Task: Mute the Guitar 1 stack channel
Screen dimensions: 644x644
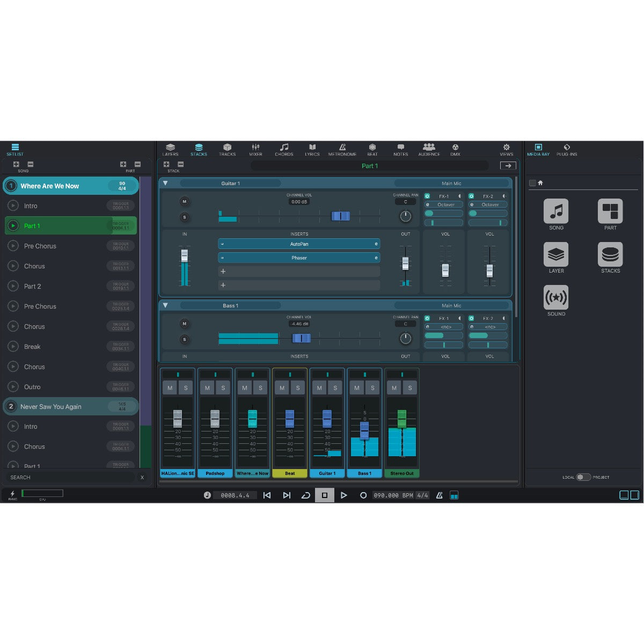Action: pos(185,202)
